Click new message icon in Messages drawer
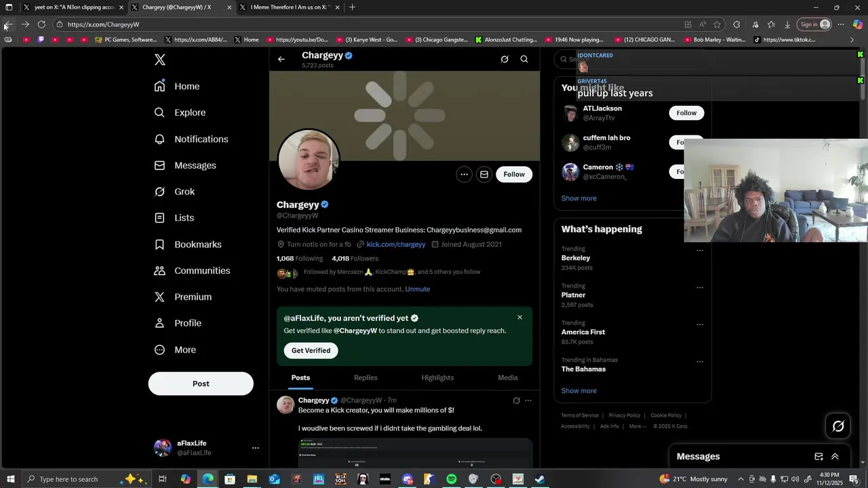The image size is (868, 488). tap(818, 457)
